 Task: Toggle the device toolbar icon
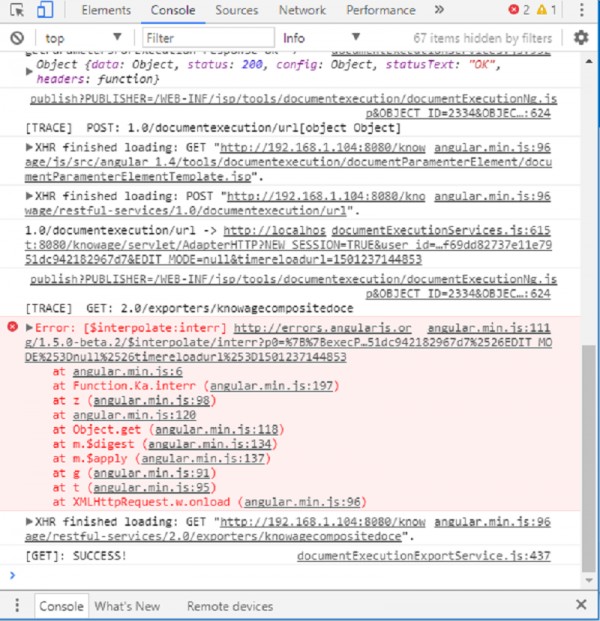point(45,10)
